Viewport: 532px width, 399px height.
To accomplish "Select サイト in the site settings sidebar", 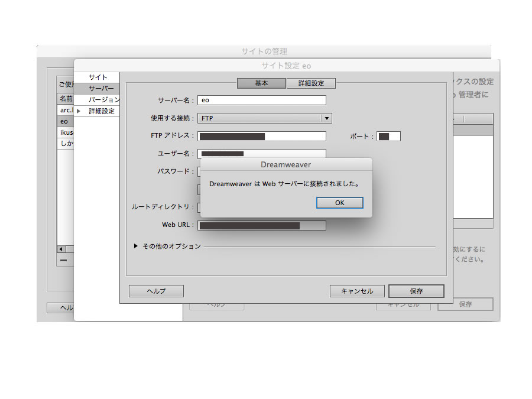I will point(97,77).
